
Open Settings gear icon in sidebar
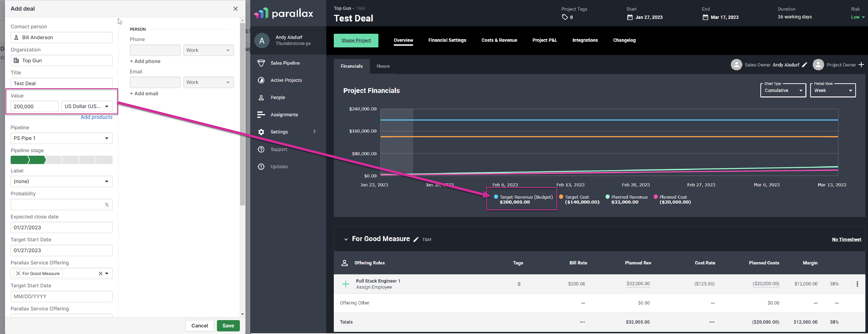pos(261,132)
